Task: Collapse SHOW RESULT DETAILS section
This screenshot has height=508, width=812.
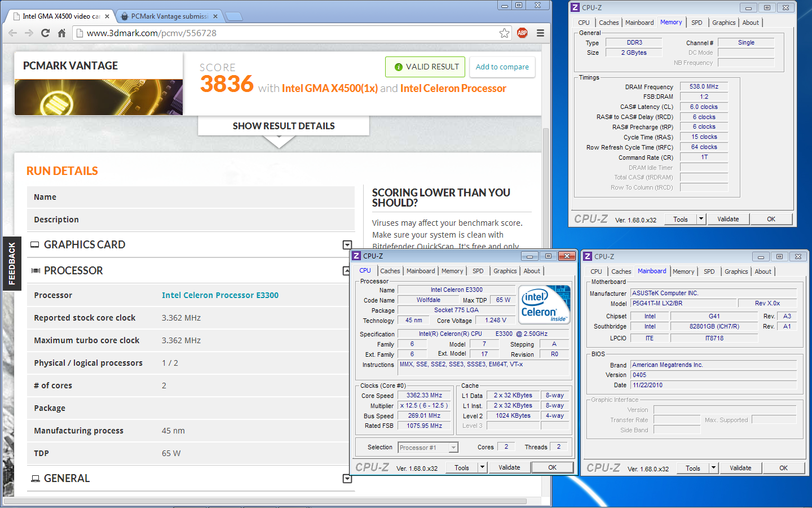Action: [x=284, y=126]
